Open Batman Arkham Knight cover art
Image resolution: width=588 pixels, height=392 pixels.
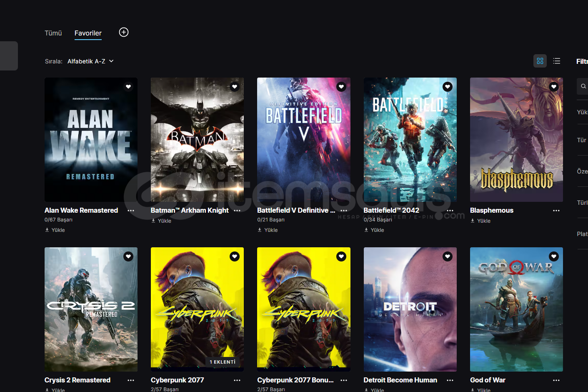click(x=197, y=140)
